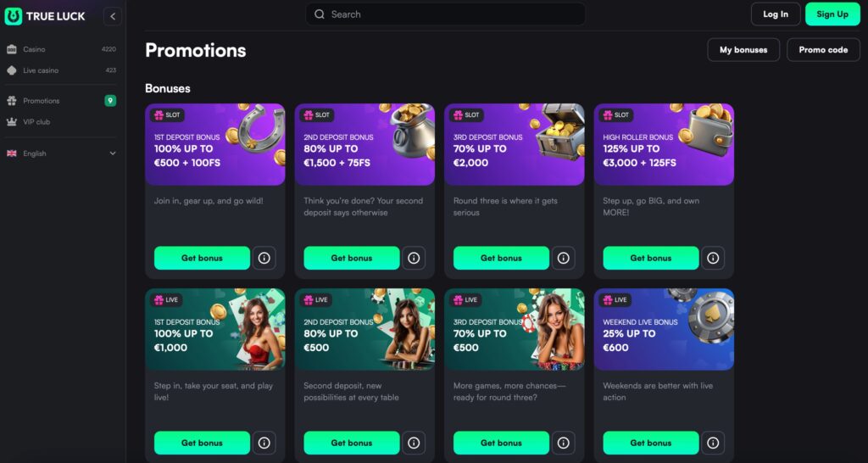Click the search magnifier icon
868x463 pixels.
[320, 14]
